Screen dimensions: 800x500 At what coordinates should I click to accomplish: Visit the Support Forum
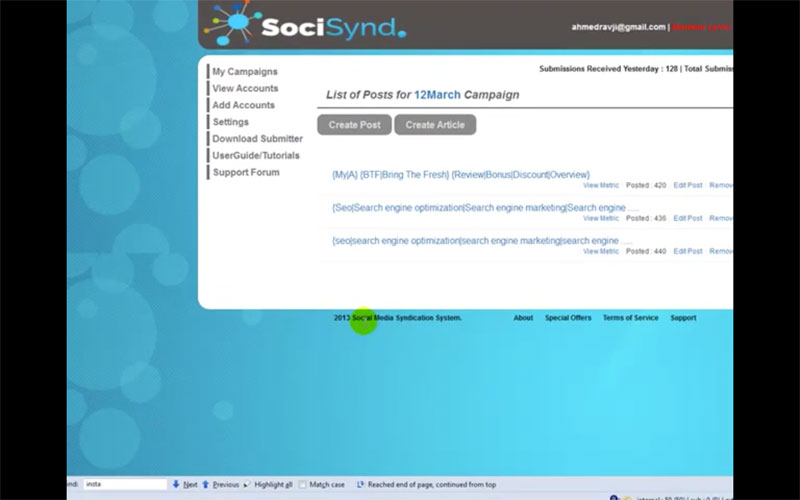click(246, 172)
